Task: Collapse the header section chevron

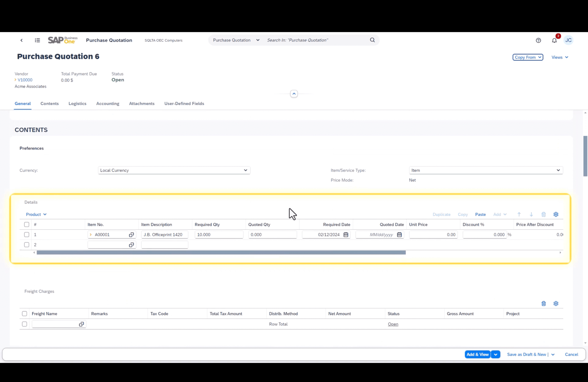Action: (294, 94)
